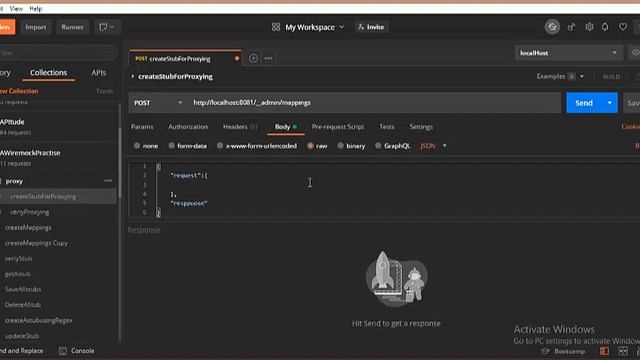Open tab options three-dots menu

click(268, 58)
